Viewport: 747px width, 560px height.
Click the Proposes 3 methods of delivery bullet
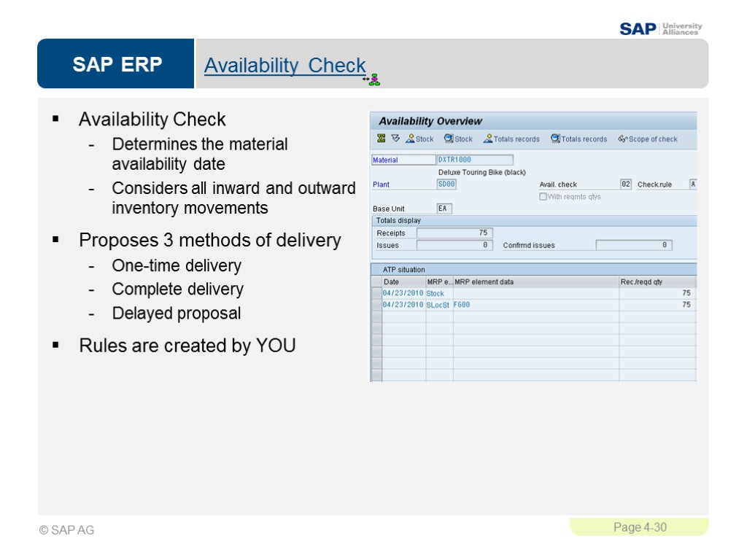(209, 240)
